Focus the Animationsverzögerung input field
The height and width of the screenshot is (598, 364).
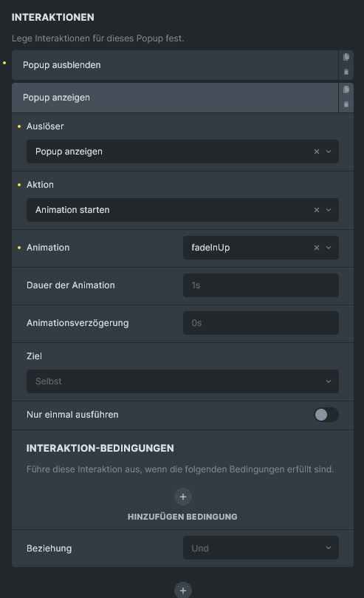tap(261, 324)
